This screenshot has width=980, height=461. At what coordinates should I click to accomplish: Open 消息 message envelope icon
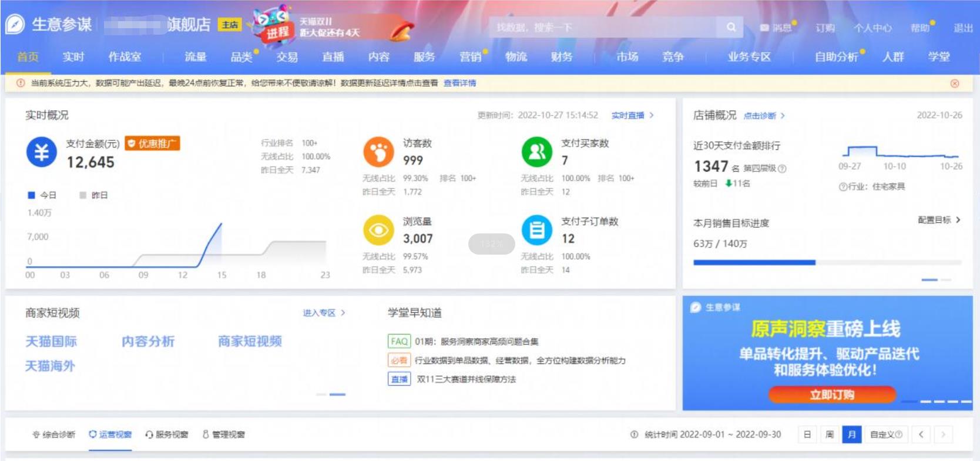(x=764, y=28)
